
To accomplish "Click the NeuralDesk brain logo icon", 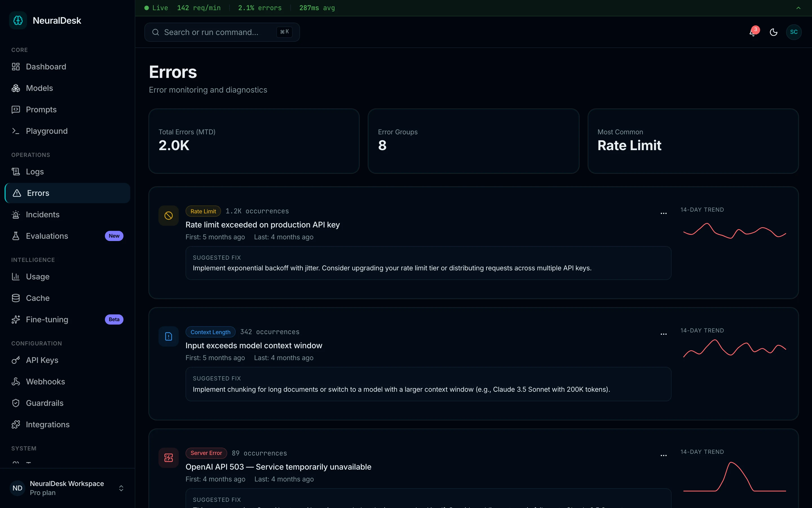I will (18, 21).
